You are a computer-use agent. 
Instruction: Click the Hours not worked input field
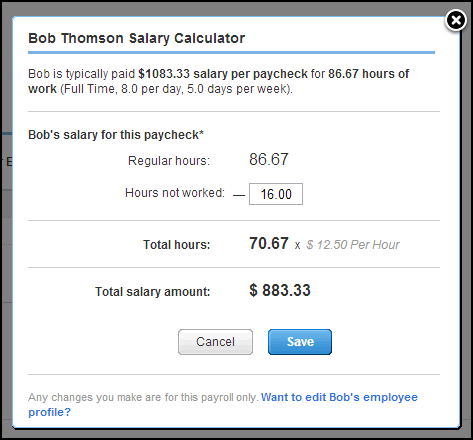point(276,194)
